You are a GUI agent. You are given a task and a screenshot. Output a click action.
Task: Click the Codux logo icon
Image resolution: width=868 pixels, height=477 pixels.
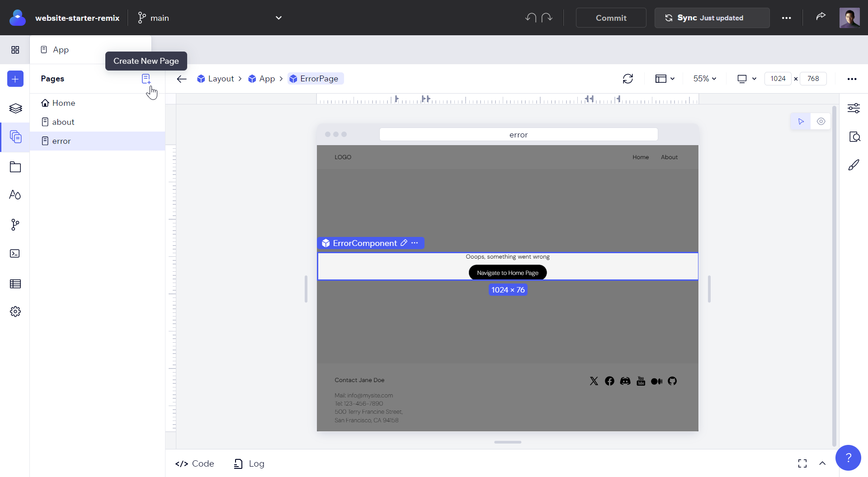[17, 18]
